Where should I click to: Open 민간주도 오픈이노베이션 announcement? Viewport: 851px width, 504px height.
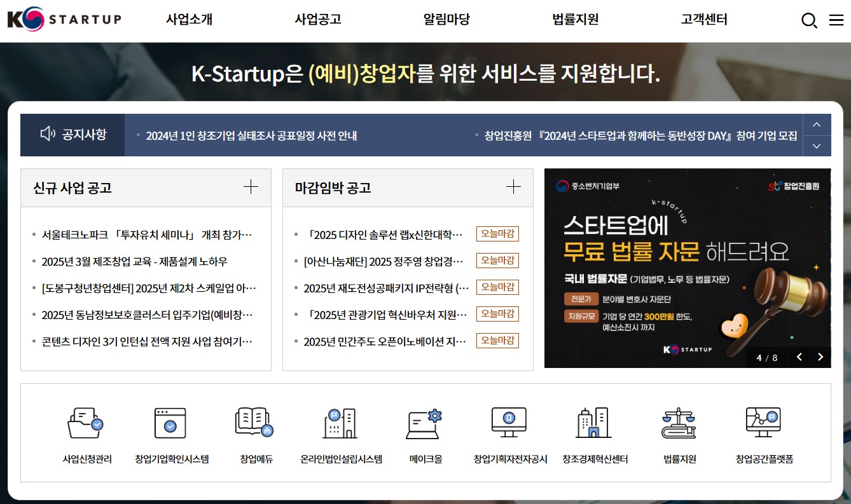[386, 341]
